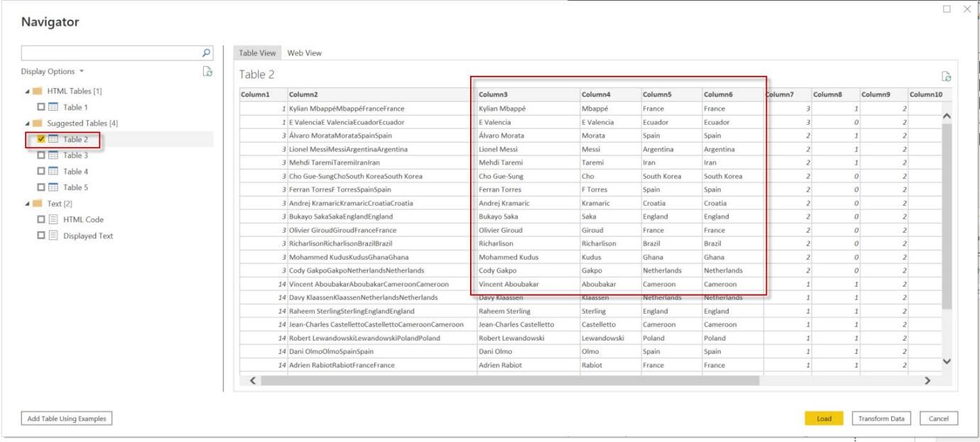Viewport: 980px width, 442px height.
Task: Check the Displayed Text checkbox
Action: [x=41, y=236]
